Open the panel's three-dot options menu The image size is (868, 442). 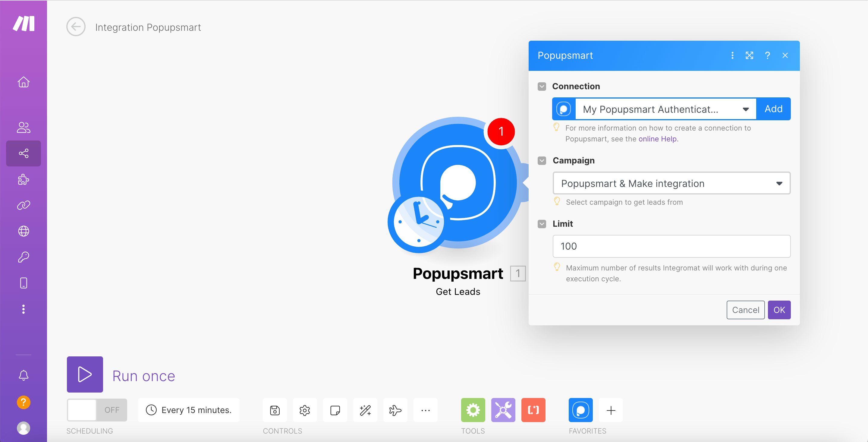click(732, 55)
